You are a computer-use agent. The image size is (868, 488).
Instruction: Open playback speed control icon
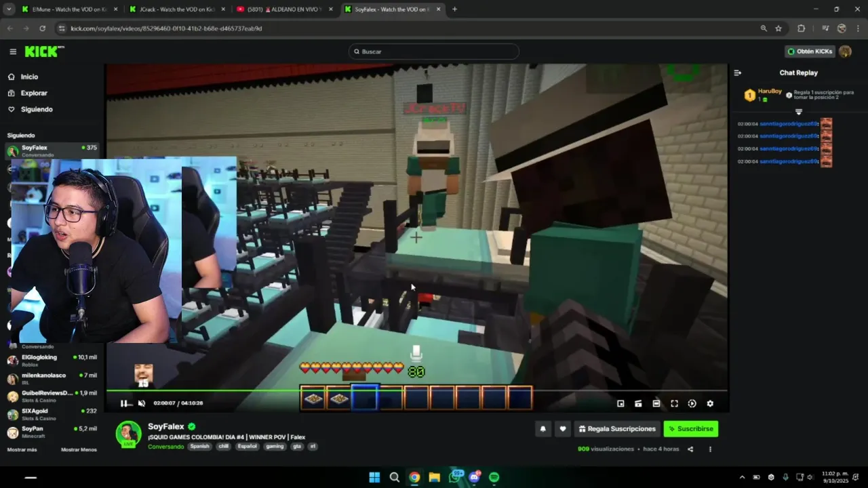(x=692, y=403)
